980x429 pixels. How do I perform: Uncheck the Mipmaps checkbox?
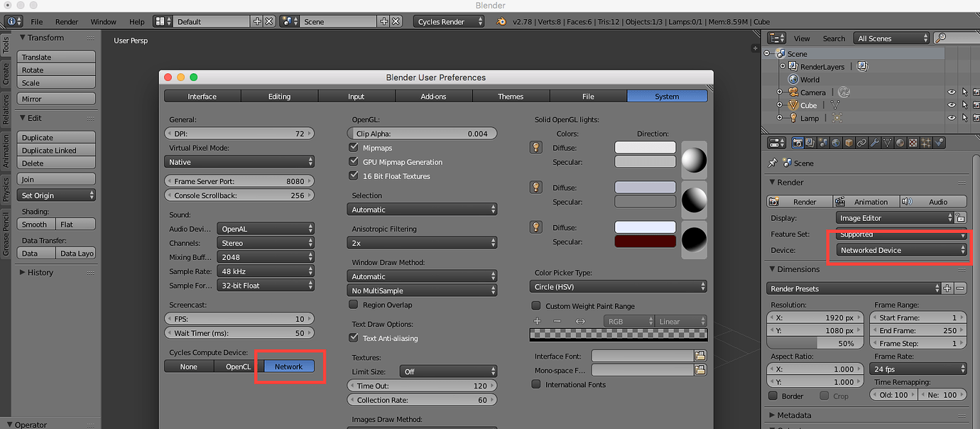[354, 148]
